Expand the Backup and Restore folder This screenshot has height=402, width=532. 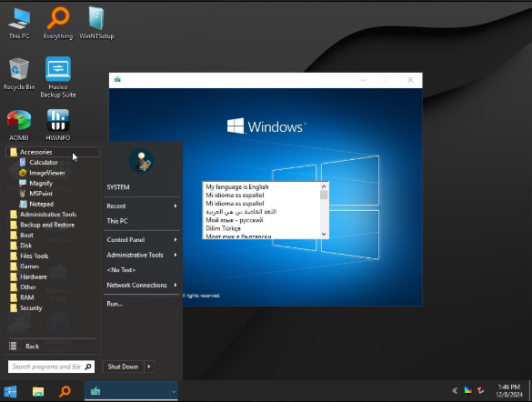(x=42, y=225)
